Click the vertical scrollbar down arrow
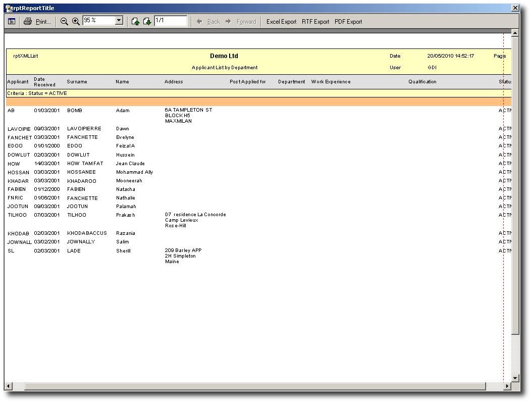 coord(515,378)
